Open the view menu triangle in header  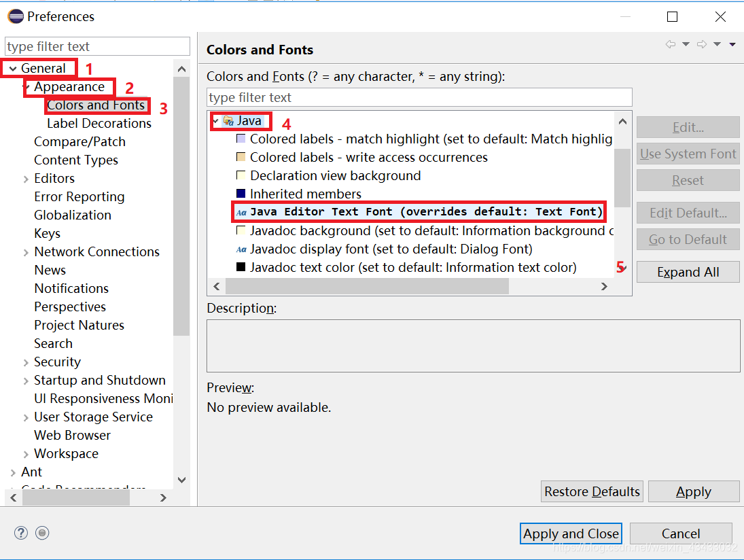point(732,44)
